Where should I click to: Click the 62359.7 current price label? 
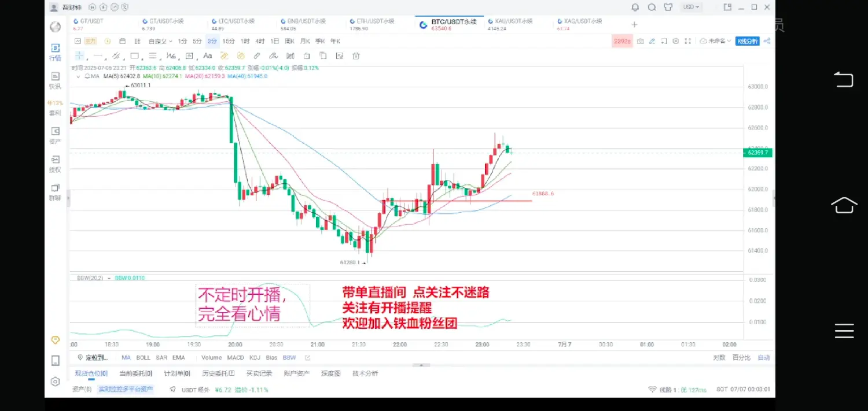tap(758, 153)
